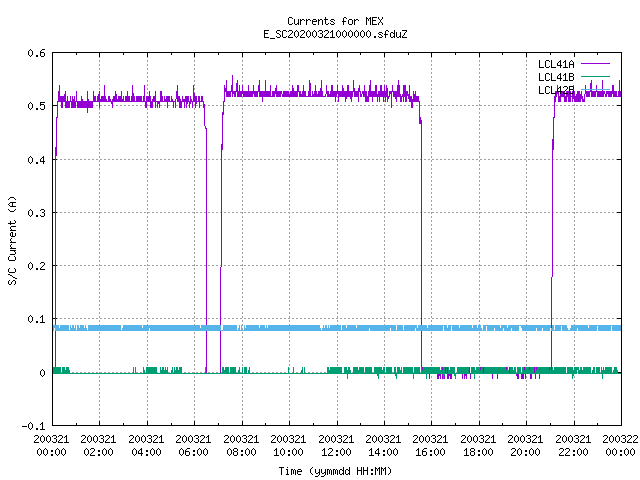
Task: Click the y-axis tick value 0.1
Action: 36,319
